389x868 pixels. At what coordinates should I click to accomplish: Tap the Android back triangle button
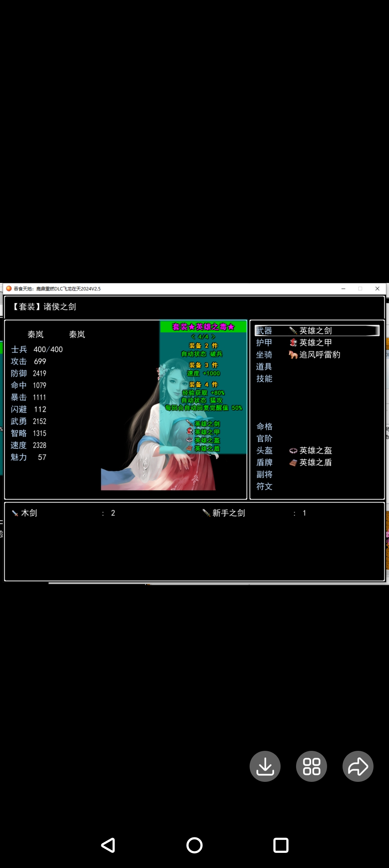pyautogui.click(x=108, y=845)
